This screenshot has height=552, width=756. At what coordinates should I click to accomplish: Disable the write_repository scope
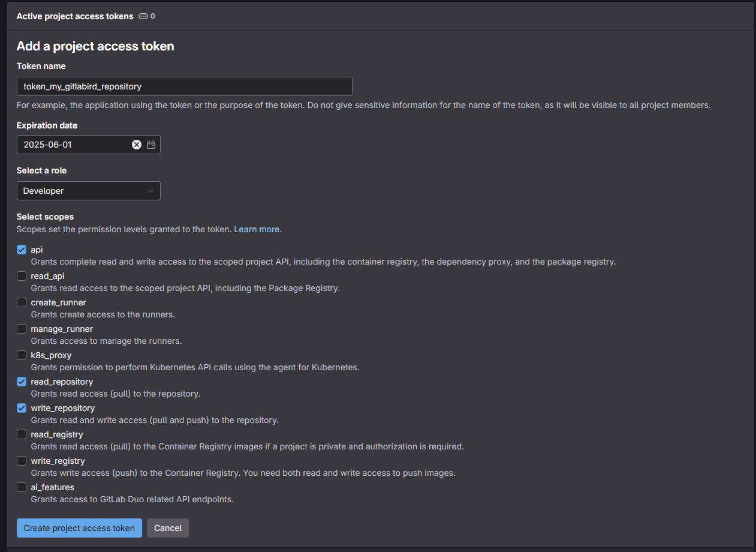(x=22, y=408)
